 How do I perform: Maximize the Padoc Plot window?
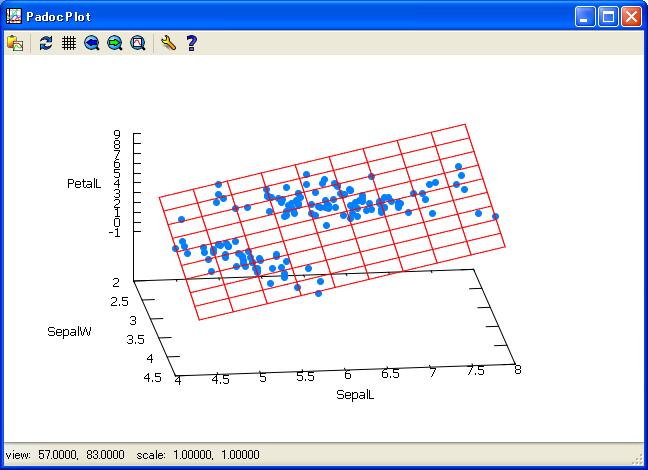coord(608,16)
